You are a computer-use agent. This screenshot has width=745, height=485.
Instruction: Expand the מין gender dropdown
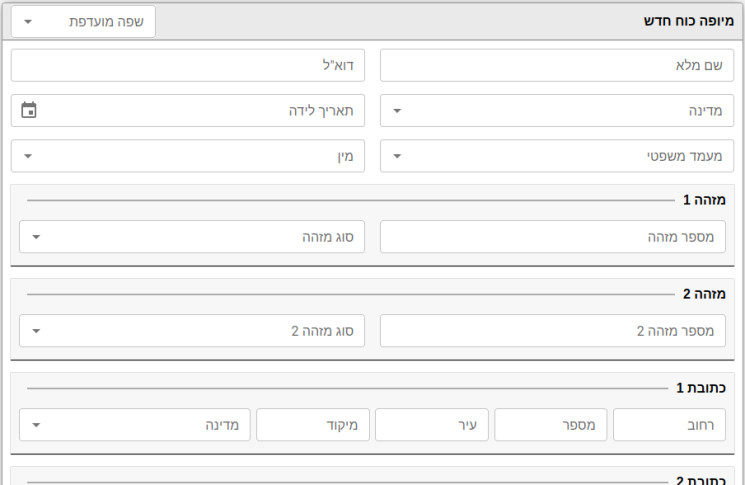[x=188, y=156]
